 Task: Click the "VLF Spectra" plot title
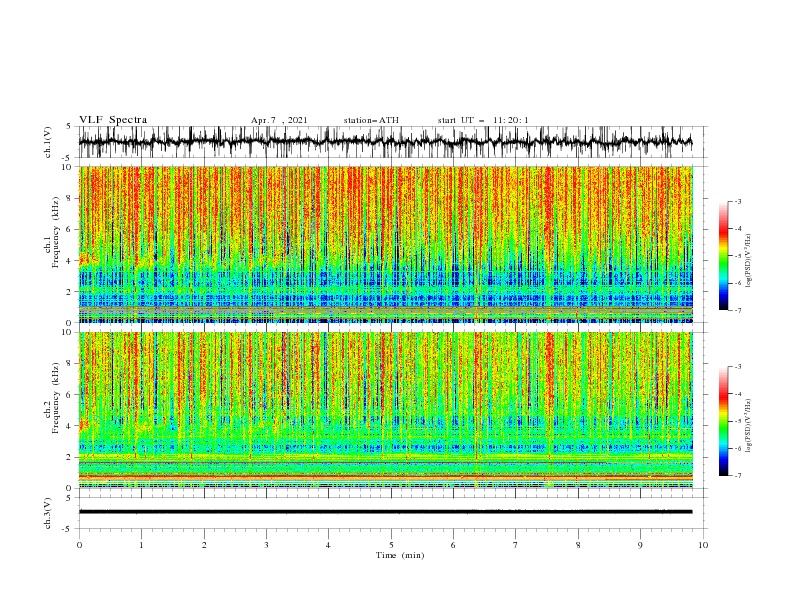click(113, 120)
